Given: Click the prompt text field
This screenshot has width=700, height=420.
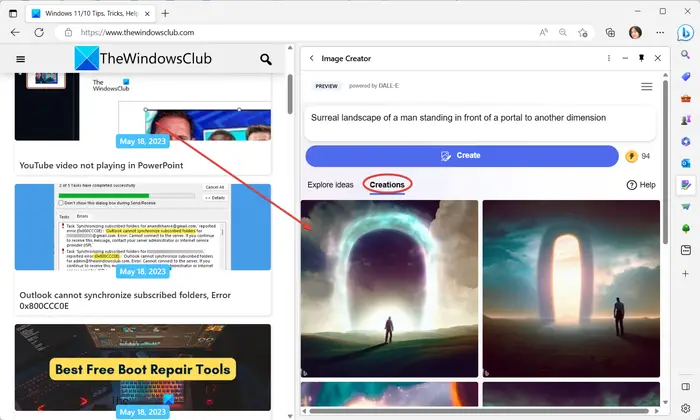Looking at the screenshot, I should tap(480, 123).
